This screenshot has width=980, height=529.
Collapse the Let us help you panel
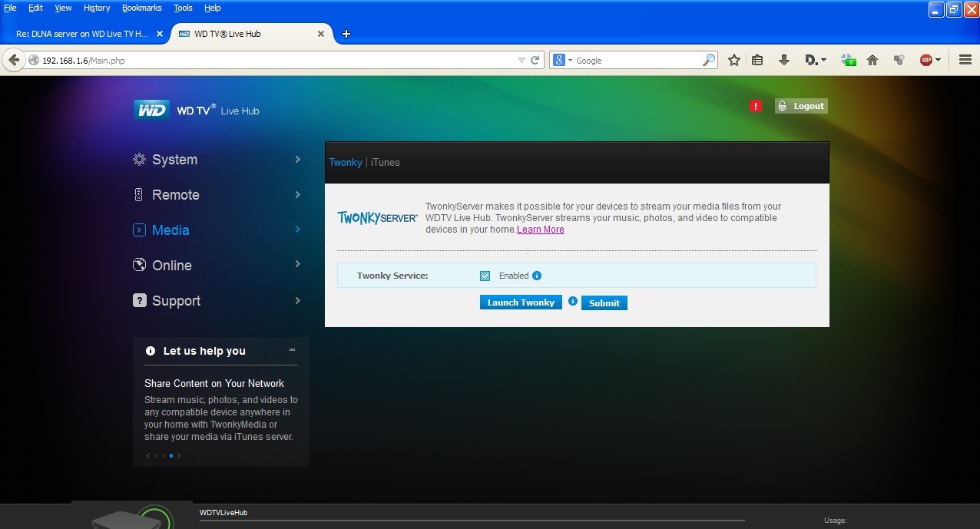click(293, 350)
